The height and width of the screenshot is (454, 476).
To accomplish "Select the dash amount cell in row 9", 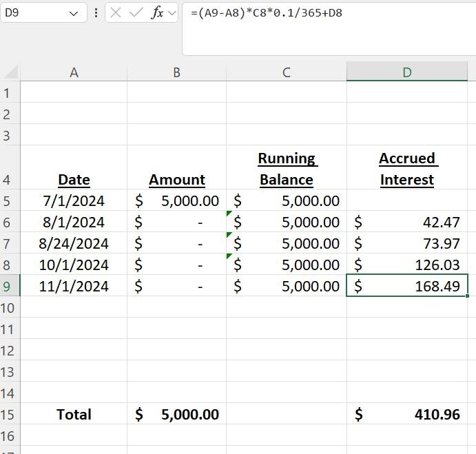I will (x=176, y=286).
